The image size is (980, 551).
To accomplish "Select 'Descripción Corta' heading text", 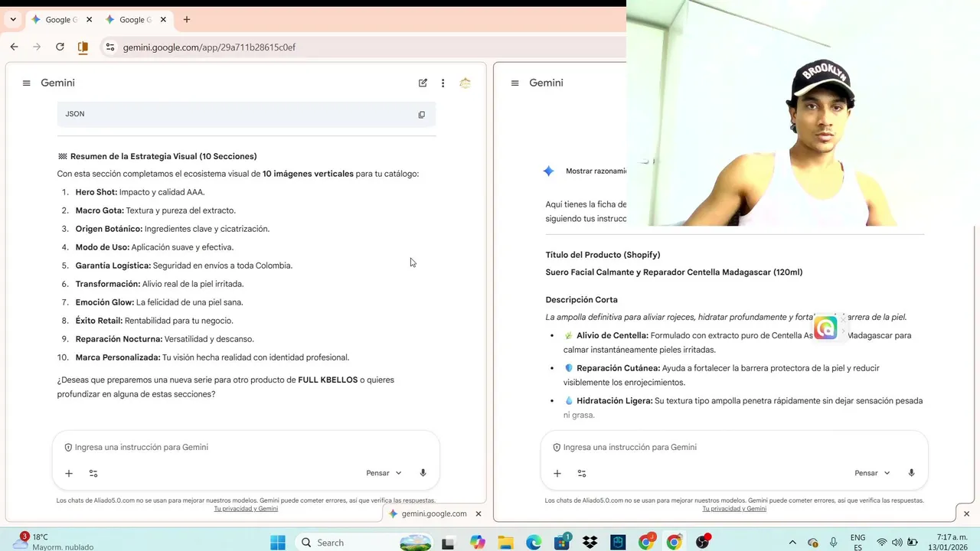I will (x=581, y=300).
